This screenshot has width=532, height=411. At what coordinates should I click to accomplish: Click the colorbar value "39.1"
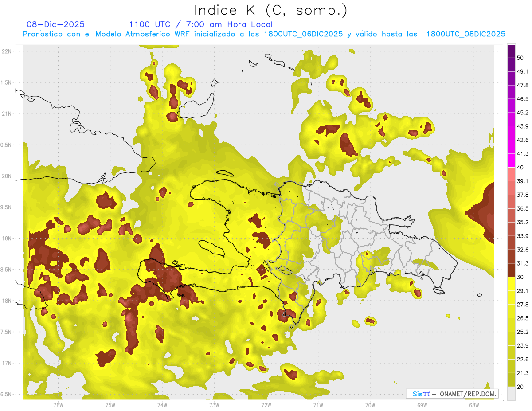tap(523, 181)
